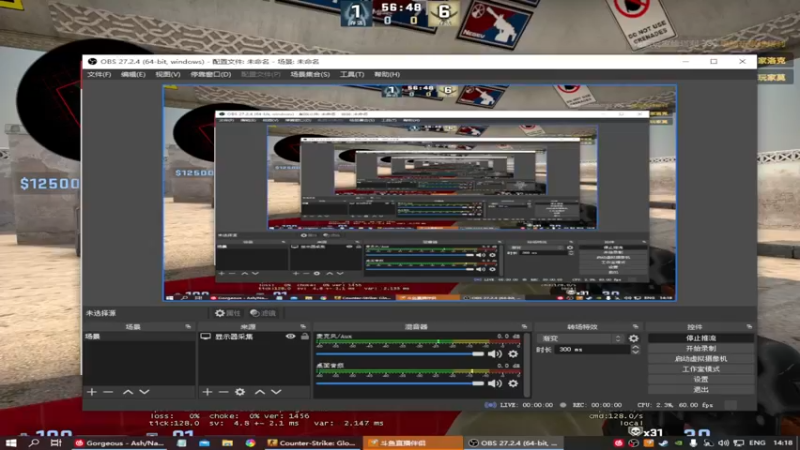The width and height of the screenshot is (800, 450).
Task: Click 启动虚拟摄像机 virtual camera button
Action: (701, 359)
